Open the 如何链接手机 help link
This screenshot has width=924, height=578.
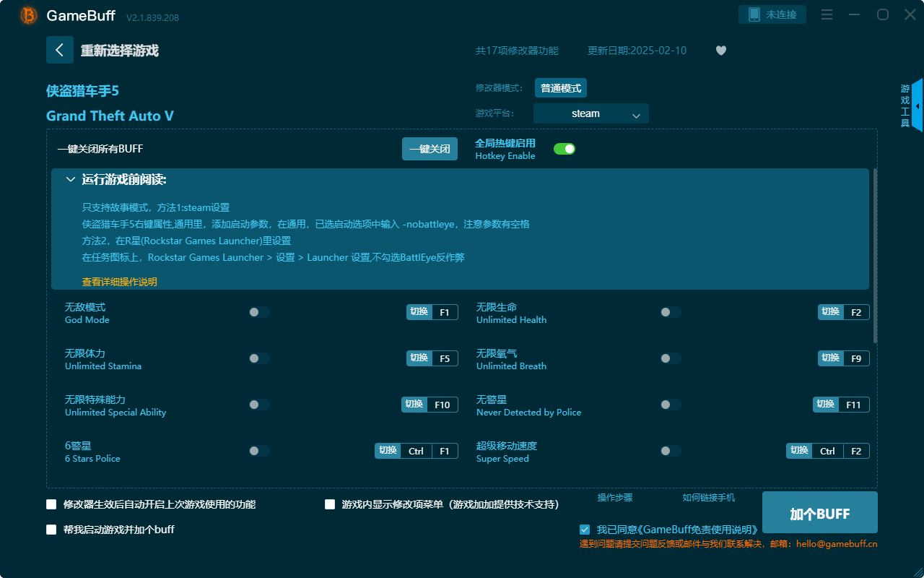point(708,498)
